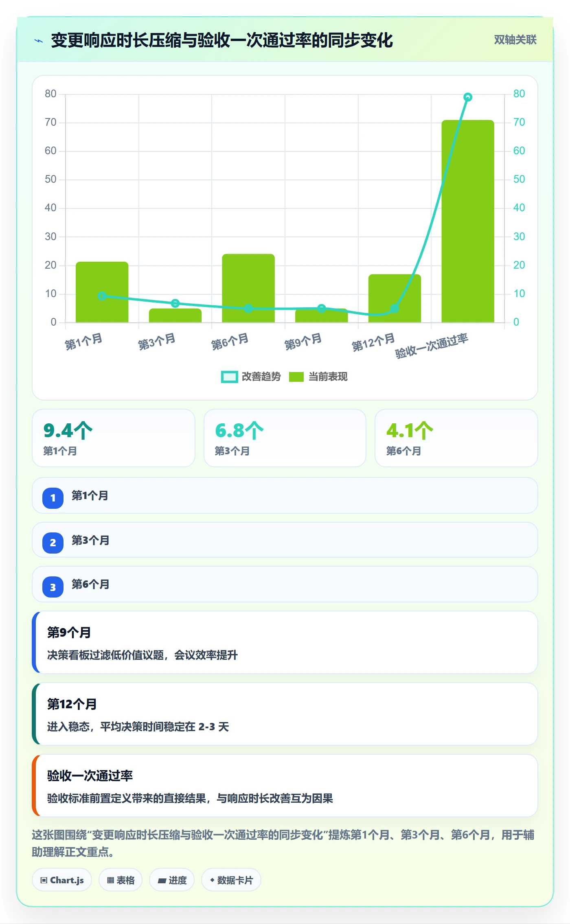
Task: Click the line point above 第3个月
Action: coord(175,303)
